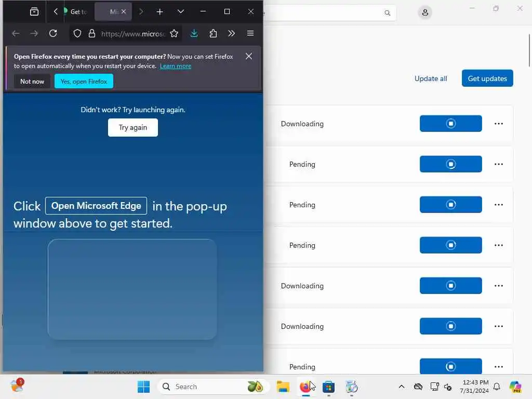Go forward in Firefox navigation
The height and width of the screenshot is (399, 532).
pyautogui.click(x=34, y=33)
